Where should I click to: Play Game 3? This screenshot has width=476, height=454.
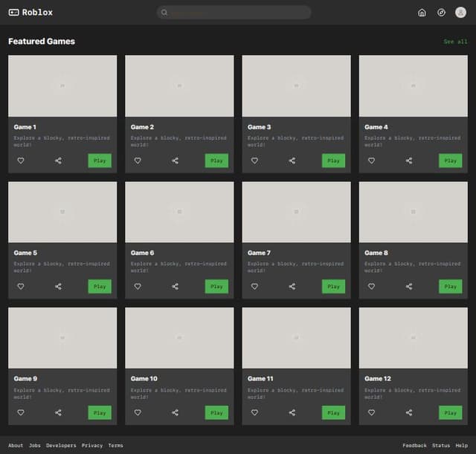333,160
